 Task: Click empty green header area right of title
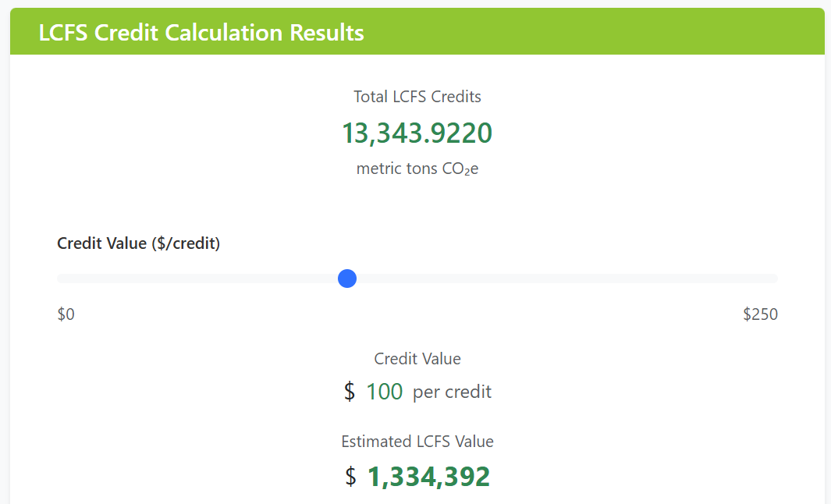593,33
